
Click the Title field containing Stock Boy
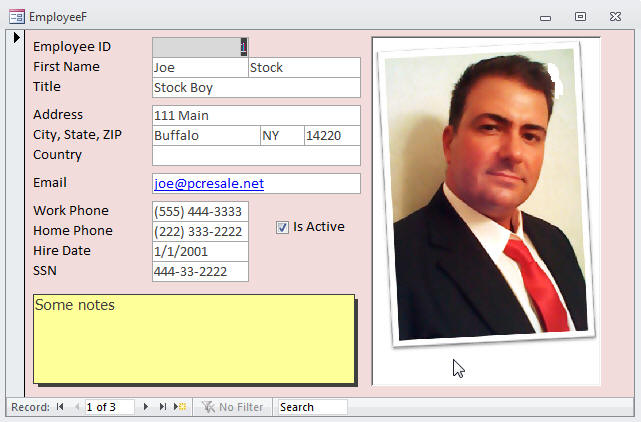pyautogui.click(x=255, y=87)
